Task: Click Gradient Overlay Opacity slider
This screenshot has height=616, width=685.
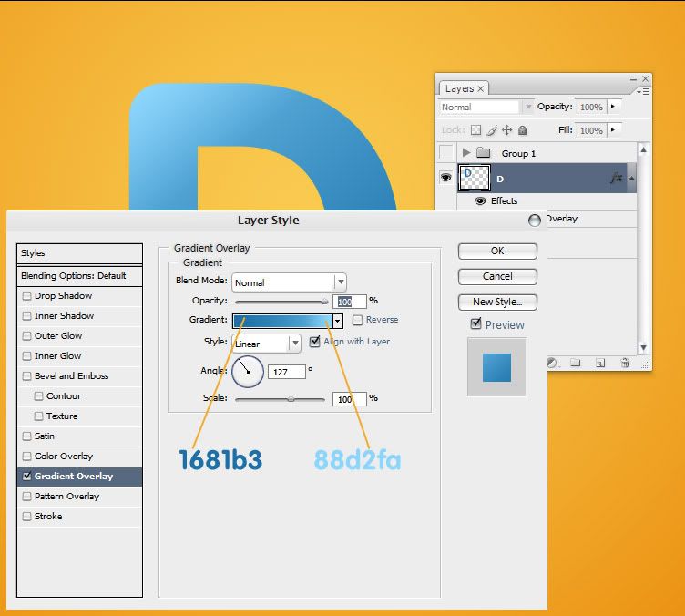Action: pos(280,302)
